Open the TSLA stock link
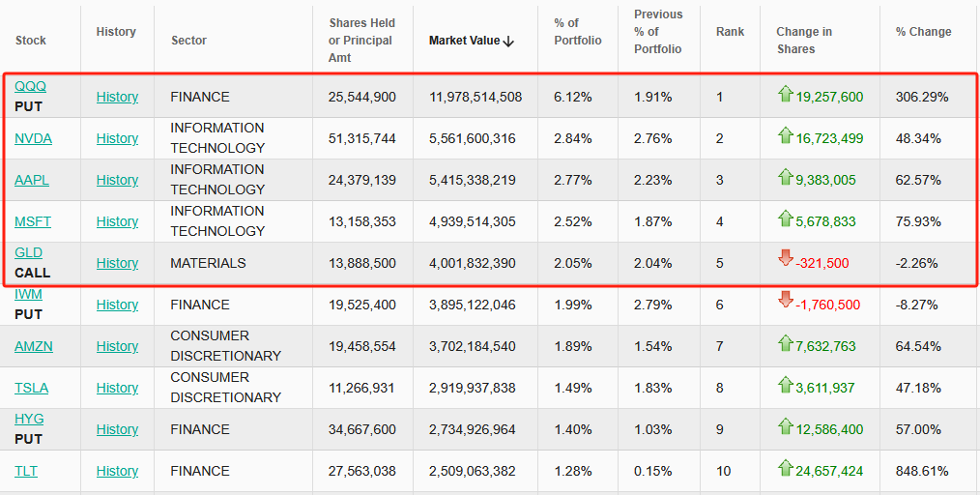980x495 pixels. click(x=32, y=388)
